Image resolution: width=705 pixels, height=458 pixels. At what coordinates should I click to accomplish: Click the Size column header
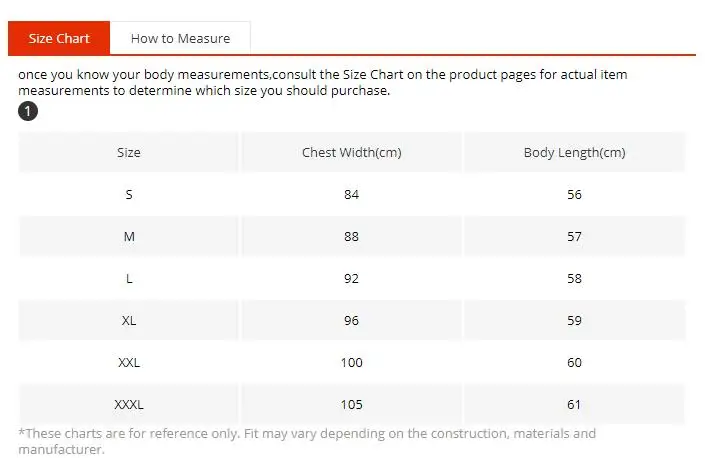click(129, 153)
